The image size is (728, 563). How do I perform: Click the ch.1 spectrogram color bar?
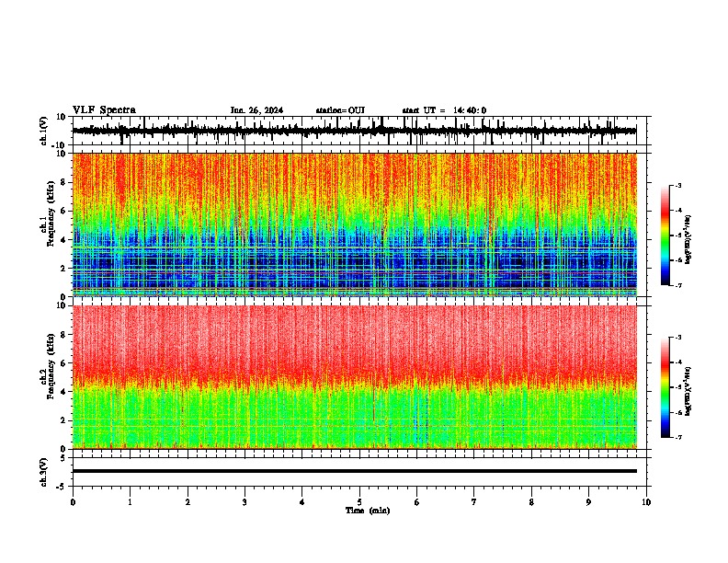tap(665, 236)
